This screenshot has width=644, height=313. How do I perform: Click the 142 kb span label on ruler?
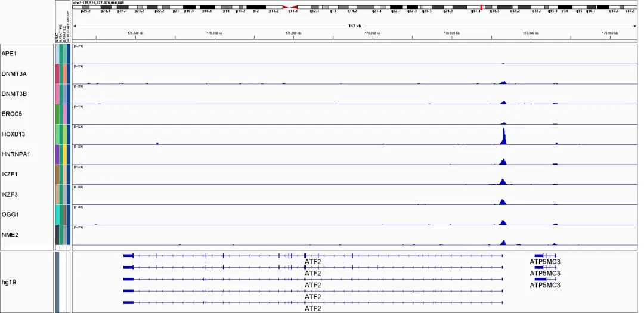click(x=354, y=26)
